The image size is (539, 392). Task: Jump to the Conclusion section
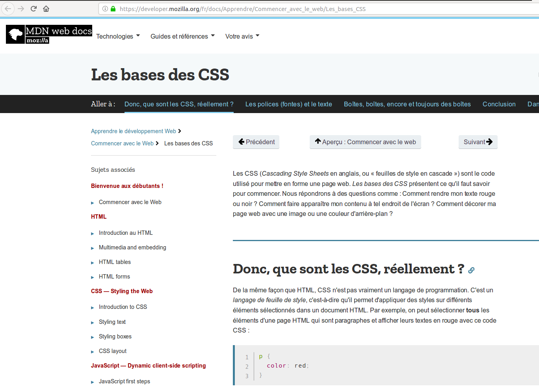pyautogui.click(x=499, y=104)
